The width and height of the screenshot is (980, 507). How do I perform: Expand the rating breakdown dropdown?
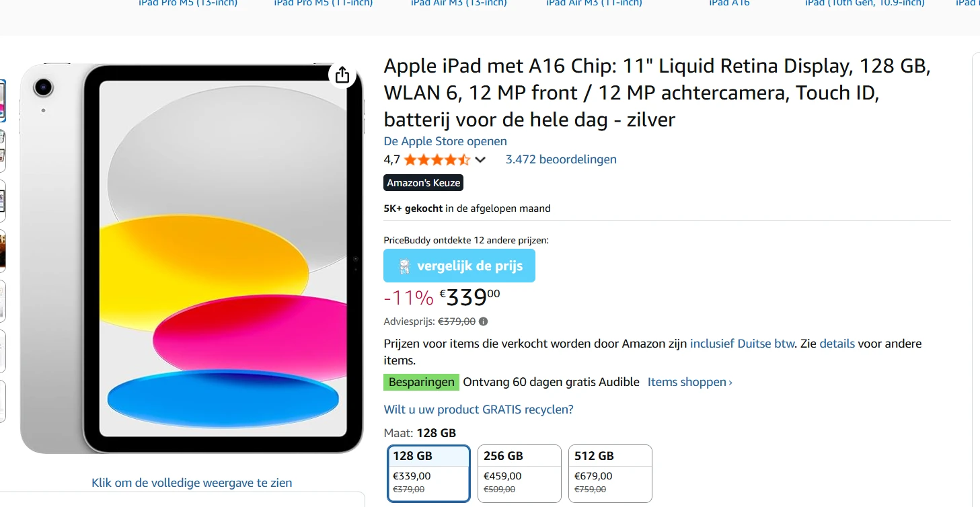pos(480,159)
